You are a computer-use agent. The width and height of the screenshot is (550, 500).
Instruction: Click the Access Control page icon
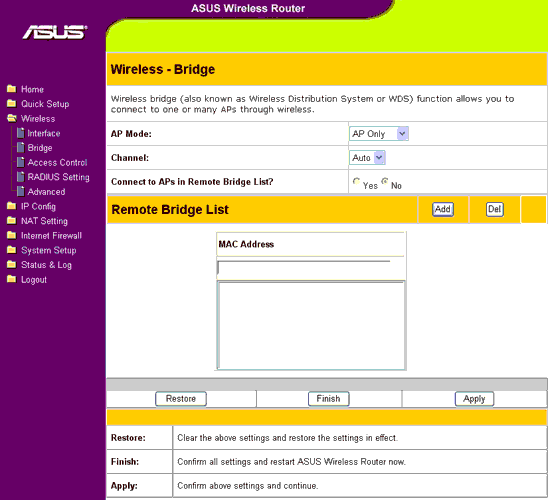pyautogui.click(x=21, y=162)
